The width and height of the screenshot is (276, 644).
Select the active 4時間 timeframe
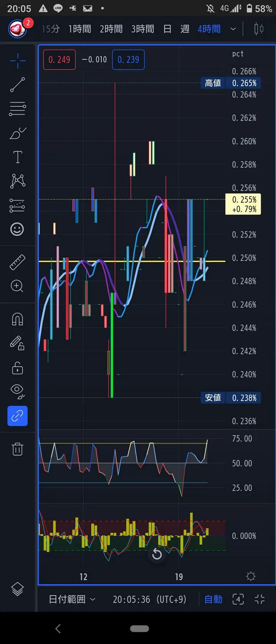click(x=209, y=29)
